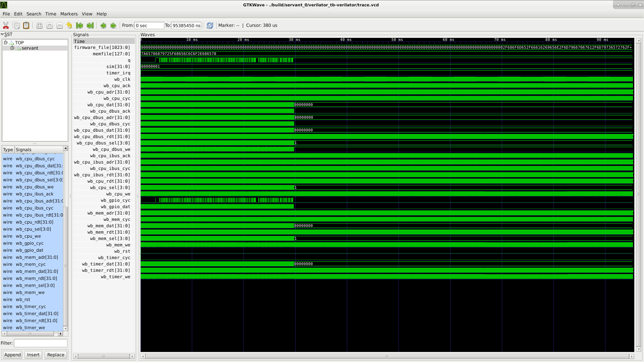Zoom out of the waves

pyautogui.click(x=59, y=25)
